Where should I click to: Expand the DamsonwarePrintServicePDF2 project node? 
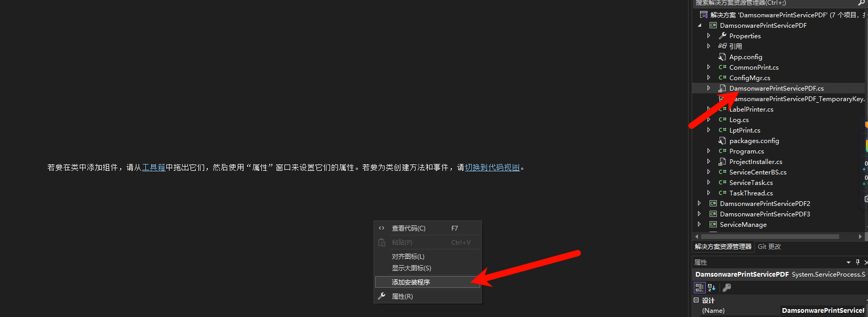tap(699, 203)
